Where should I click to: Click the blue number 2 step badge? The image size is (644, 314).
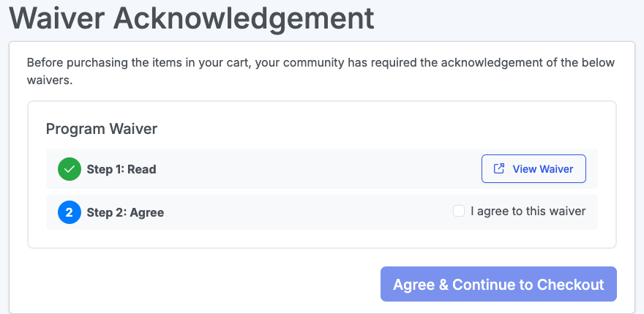[70, 212]
